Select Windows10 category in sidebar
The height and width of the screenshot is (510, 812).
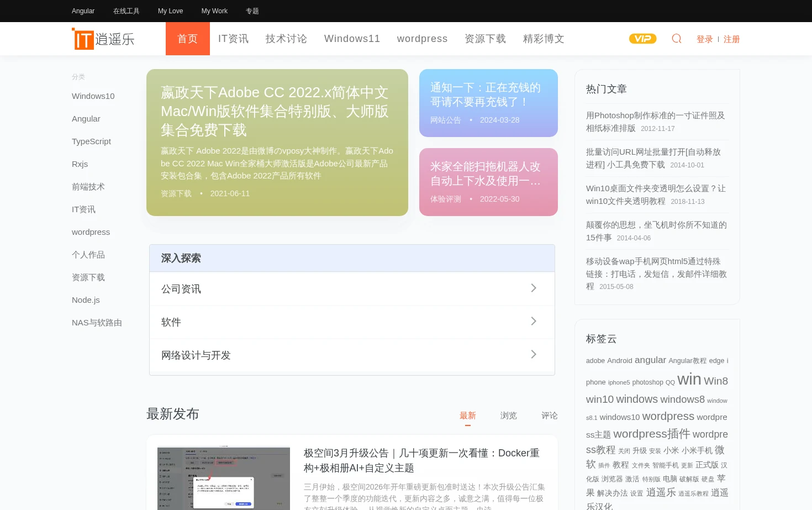pyautogui.click(x=93, y=96)
